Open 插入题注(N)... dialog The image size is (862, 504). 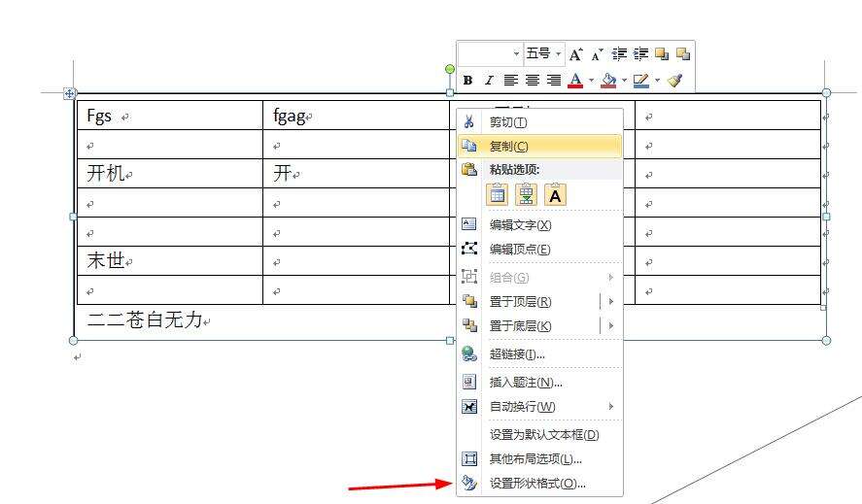point(540,383)
